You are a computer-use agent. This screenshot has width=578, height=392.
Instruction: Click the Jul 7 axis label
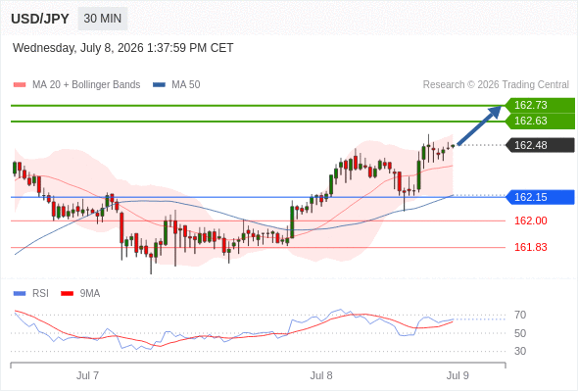pyautogui.click(x=87, y=375)
